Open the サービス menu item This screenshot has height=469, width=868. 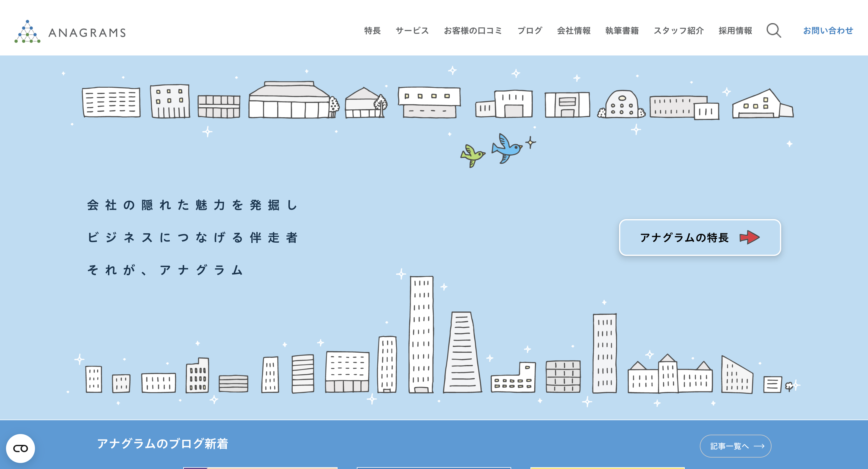tap(412, 31)
